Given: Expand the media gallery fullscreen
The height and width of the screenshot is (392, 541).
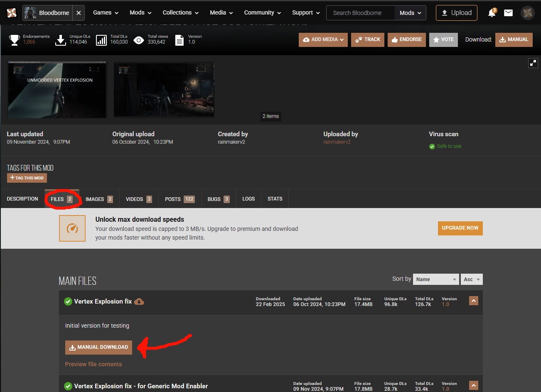Looking at the screenshot, I should 533,63.
